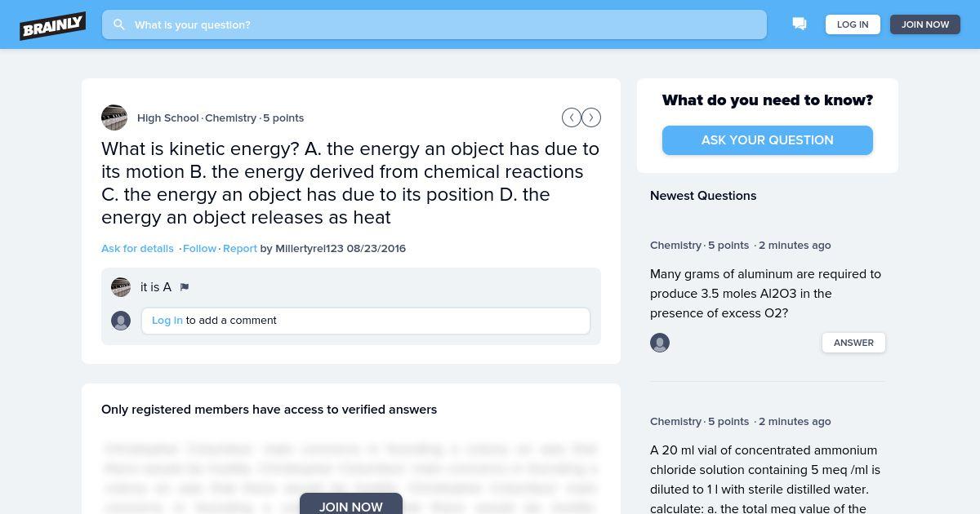The image size is (980, 514).
Task: Click 'Ask for details' link
Action: point(137,248)
